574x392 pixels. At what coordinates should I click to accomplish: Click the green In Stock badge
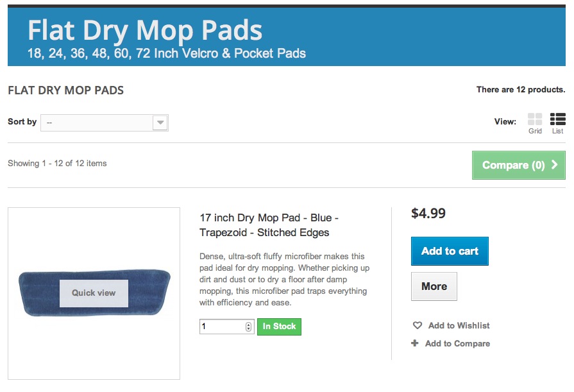(x=279, y=327)
